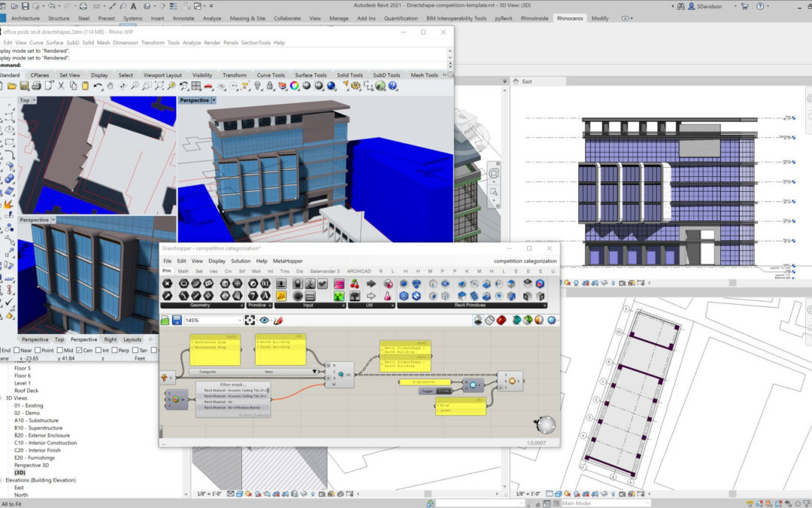Click the Print icon in Rhino toolbar

pos(36,86)
